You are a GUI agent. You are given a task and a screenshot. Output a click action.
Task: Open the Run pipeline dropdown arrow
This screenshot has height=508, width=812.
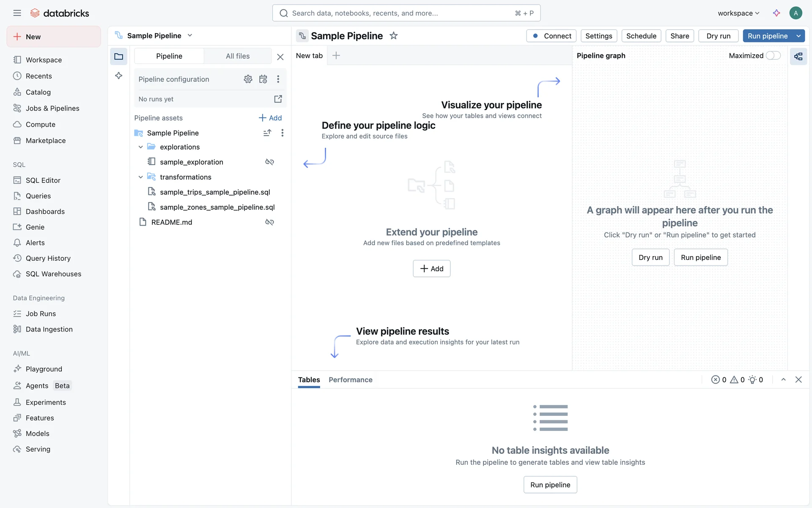click(798, 36)
